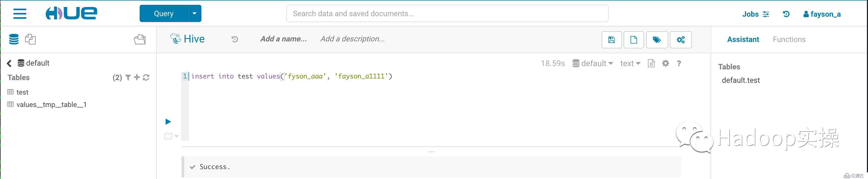Screen dimensions: 868x179
Task: Open the default database dropdown
Action: [x=592, y=63]
